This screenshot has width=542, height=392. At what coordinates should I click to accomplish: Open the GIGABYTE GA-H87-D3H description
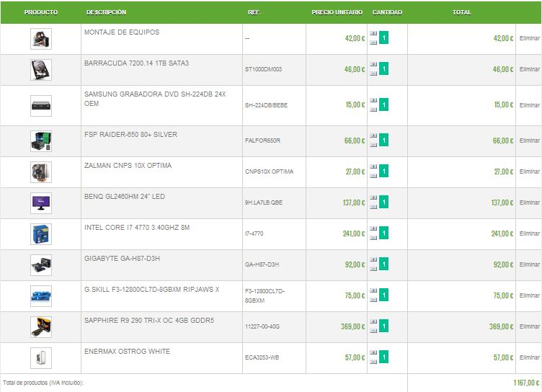(x=122, y=259)
